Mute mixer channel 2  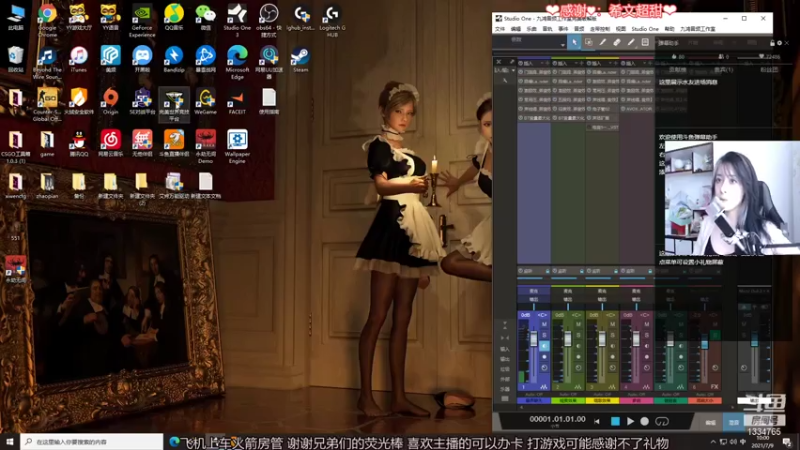pyautogui.click(x=578, y=324)
